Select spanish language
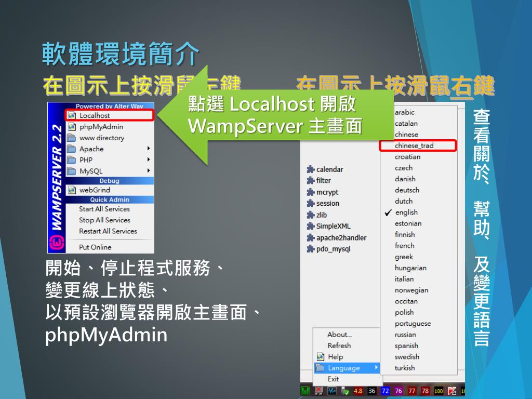 (x=406, y=345)
